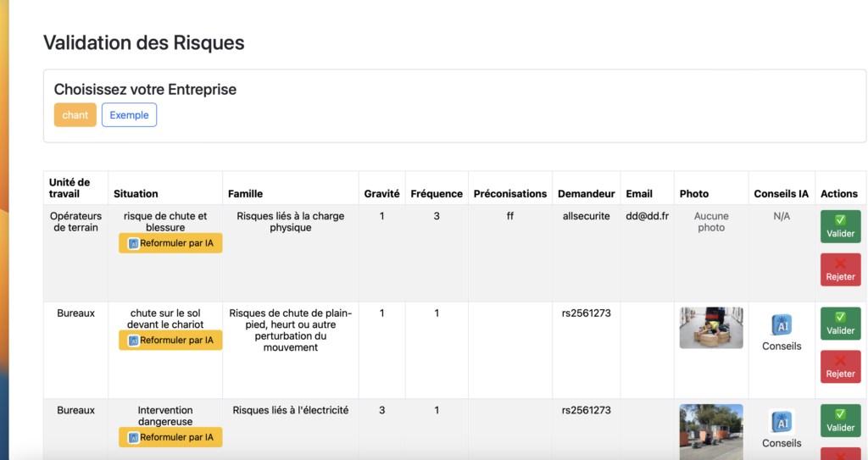Click the 'Intervention dangereuse' situation text
The image size is (868, 460).
[x=165, y=416]
